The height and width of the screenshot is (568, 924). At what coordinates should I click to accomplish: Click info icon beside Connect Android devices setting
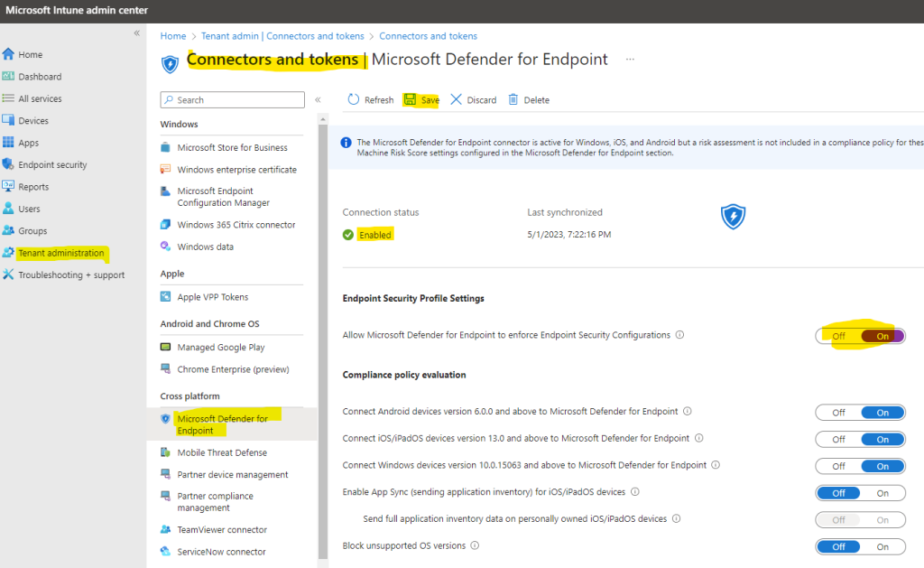point(687,411)
